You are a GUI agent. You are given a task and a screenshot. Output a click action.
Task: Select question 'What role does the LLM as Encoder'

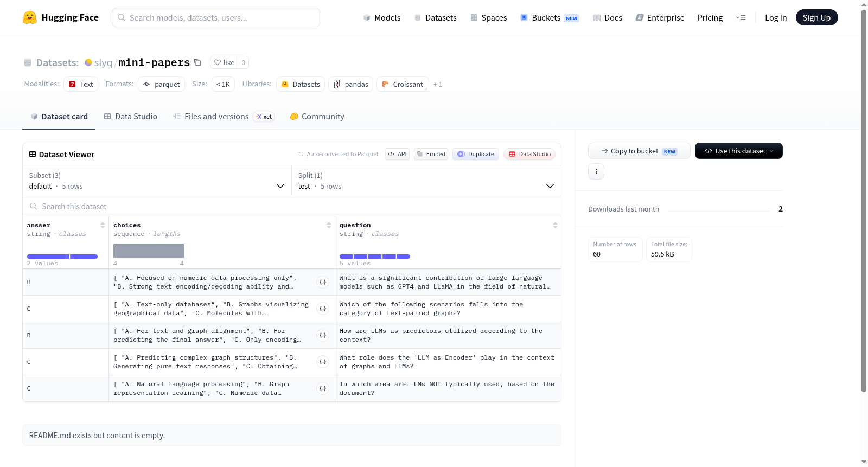[448, 362]
